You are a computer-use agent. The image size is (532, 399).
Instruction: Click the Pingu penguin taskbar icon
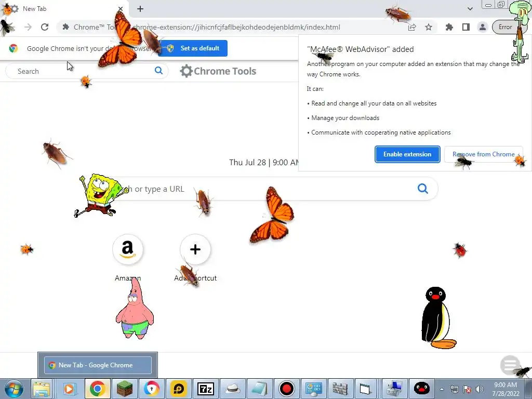coord(422,389)
